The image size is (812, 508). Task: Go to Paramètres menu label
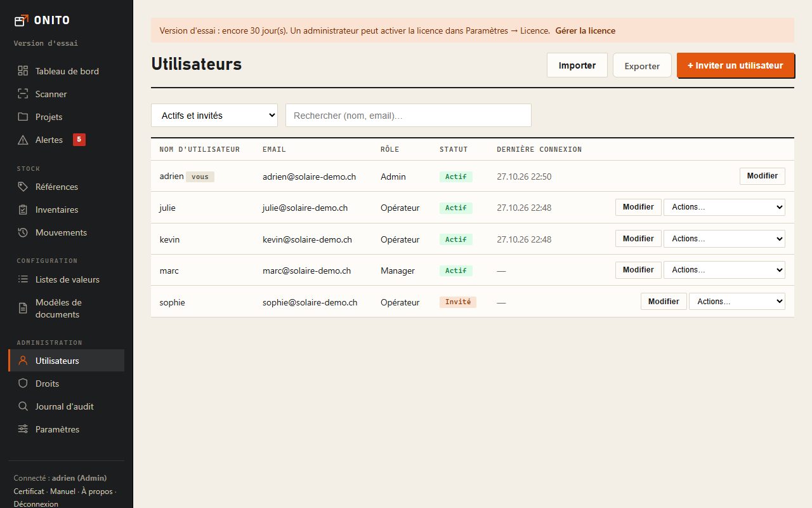[x=58, y=429]
